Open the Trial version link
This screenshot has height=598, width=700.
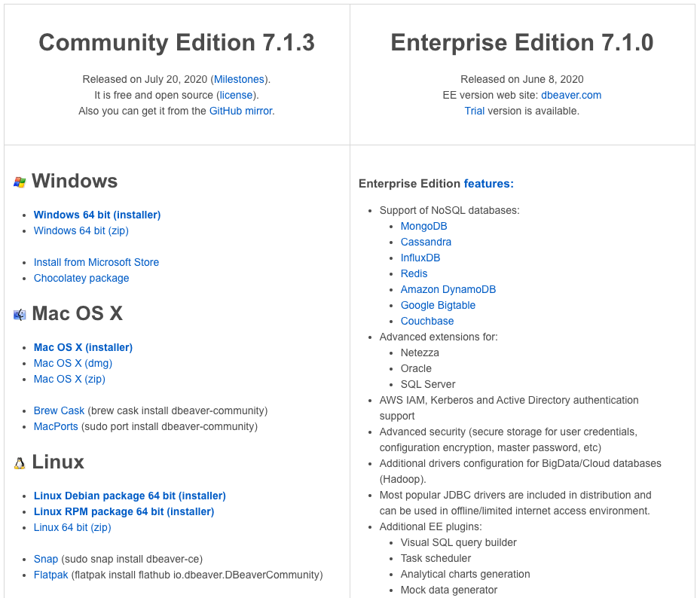[x=474, y=111]
